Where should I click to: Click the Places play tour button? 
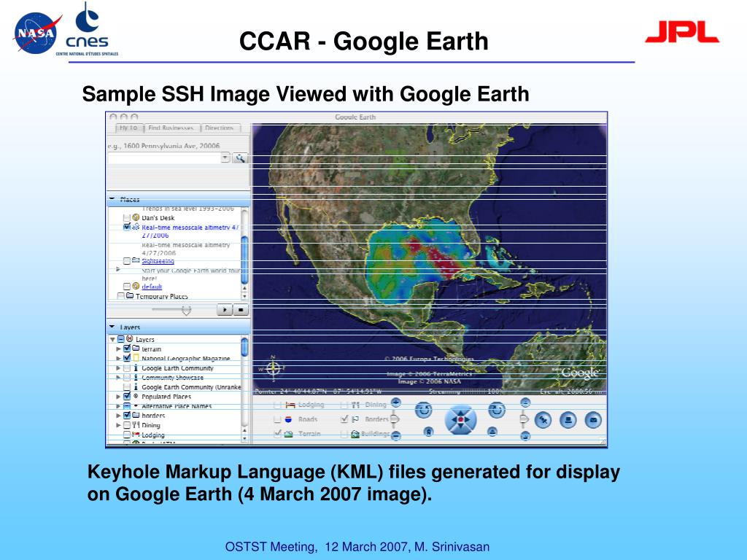tap(225, 310)
